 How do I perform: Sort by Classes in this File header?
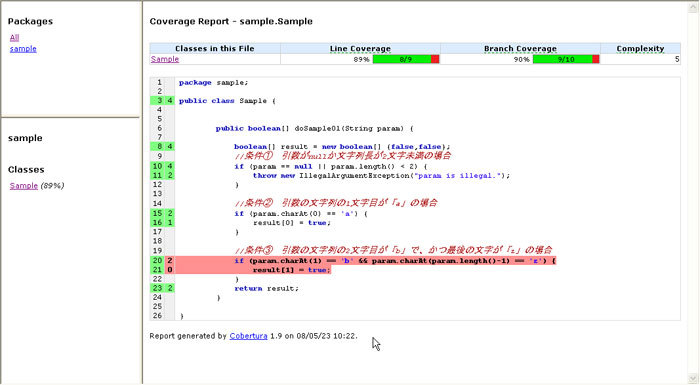coord(215,48)
